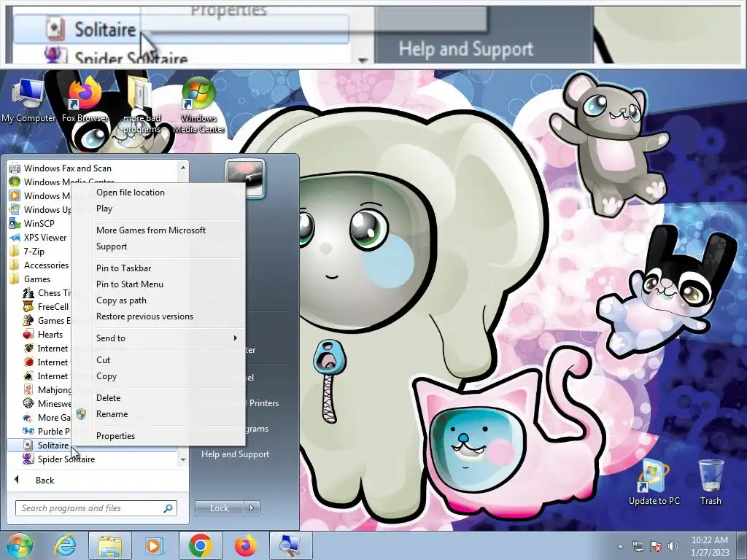The image size is (747, 560).
Task: Open the My Computer desktop icon
Action: [28, 100]
